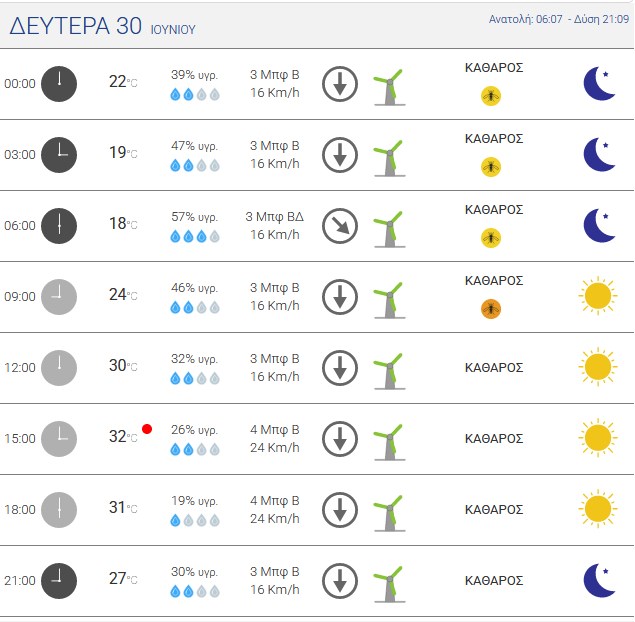Click the red dot beside 32°C
This screenshot has width=635, height=622.
pyautogui.click(x=147, y=429)
